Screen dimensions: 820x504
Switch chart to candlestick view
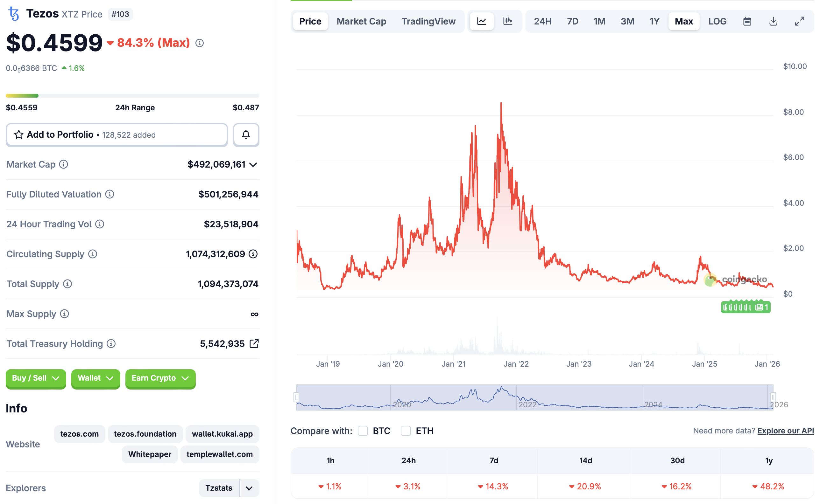[x=508, y=21]
